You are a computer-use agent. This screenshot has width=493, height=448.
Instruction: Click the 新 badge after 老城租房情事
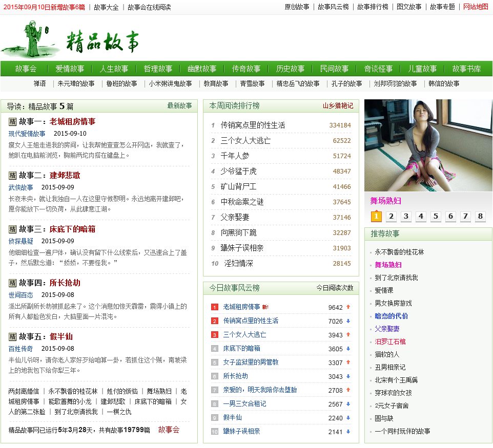pos(265,307)
